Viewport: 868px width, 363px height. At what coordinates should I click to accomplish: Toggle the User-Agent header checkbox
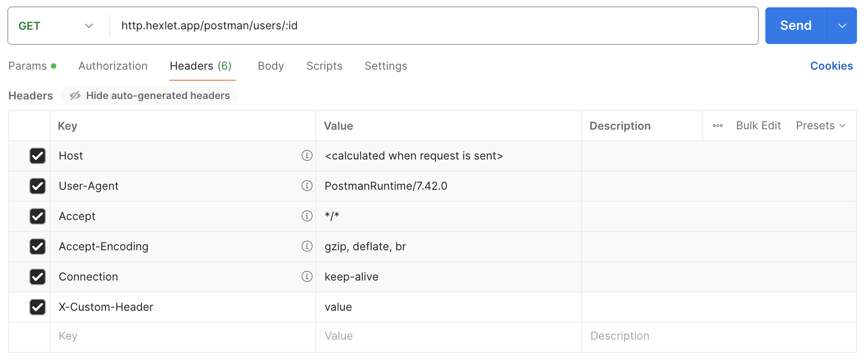tap(38, 186)
